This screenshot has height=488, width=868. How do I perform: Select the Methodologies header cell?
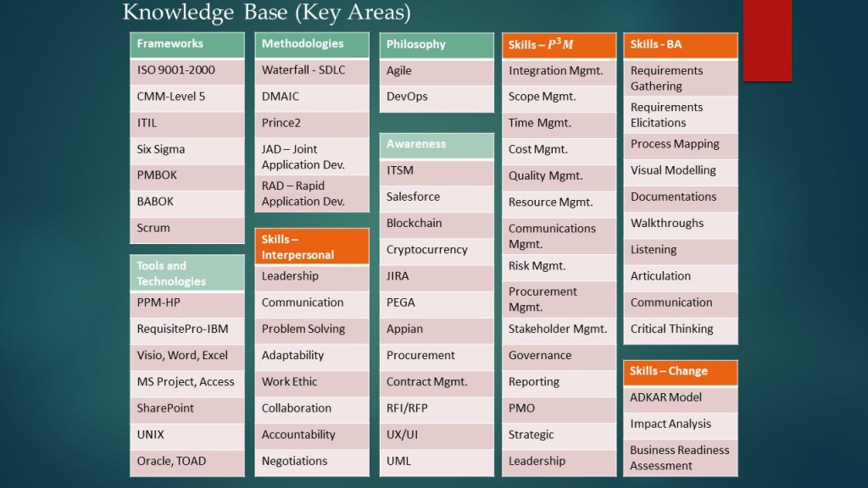[311, 45]
